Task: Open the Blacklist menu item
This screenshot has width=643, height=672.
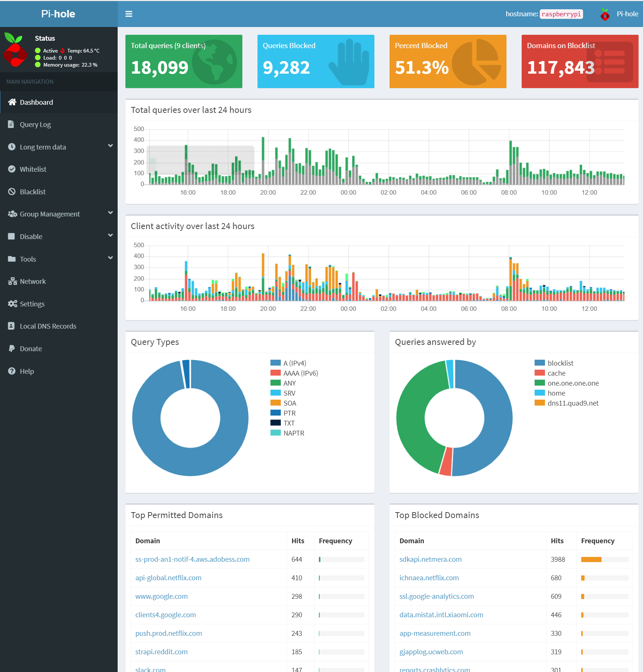Action: pyautogui.click(x=59, y=192)
